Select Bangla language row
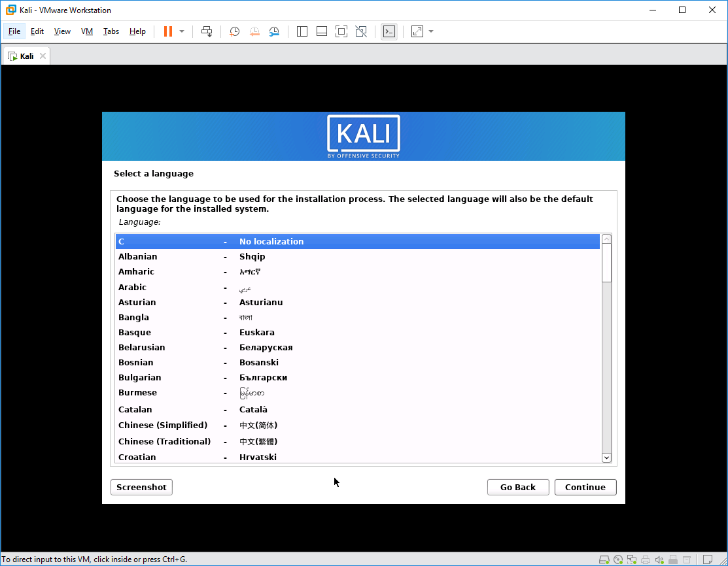728x566 pixels. point(358,318)
